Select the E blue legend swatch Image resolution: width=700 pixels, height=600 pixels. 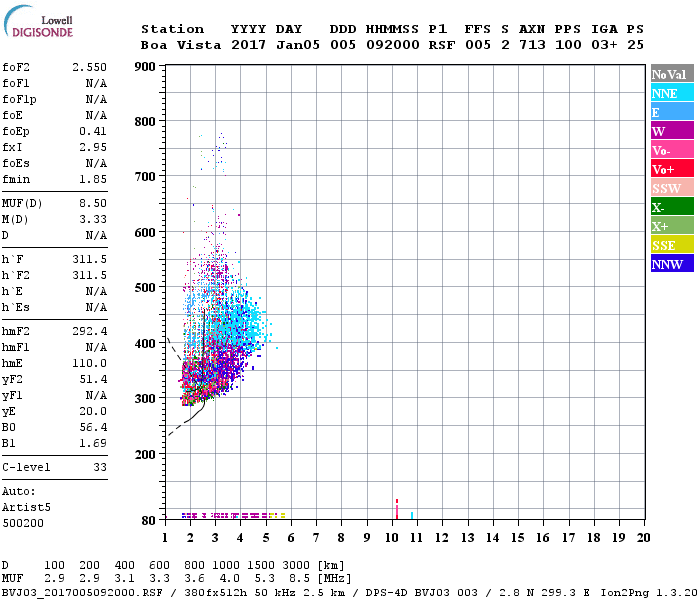tap(672, 112)
